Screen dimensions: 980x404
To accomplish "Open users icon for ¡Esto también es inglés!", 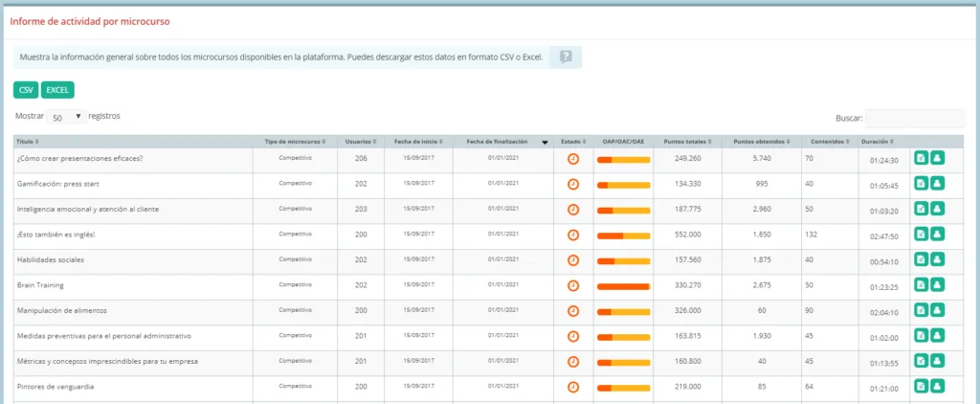I will coord(937,234).
